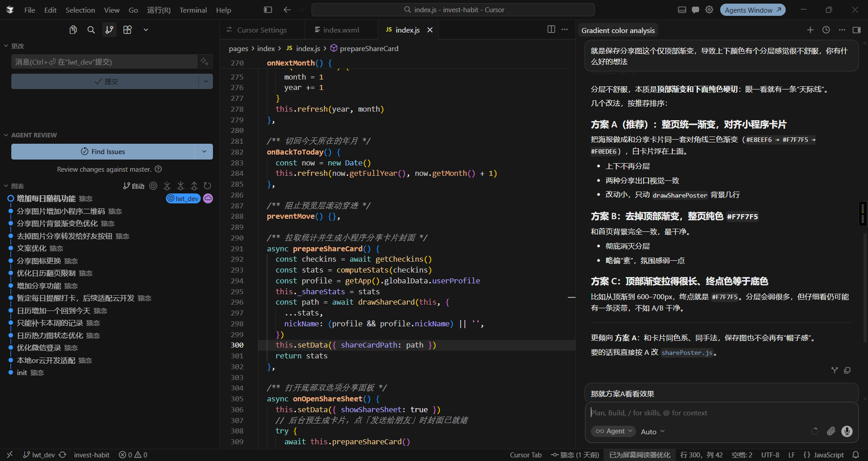Image resolution: width=868 pixels, height=461 pixels.
Task: Open the Terminal menu
Action: [x=193, y=10]
